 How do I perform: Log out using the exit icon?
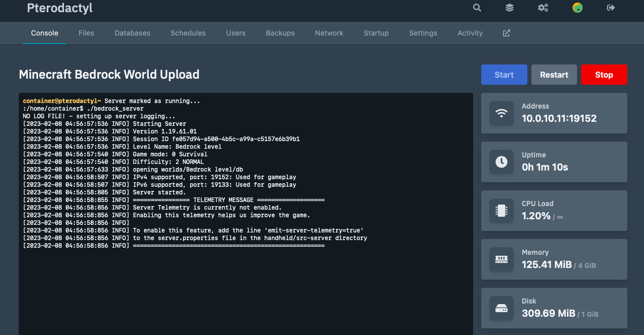pos(611,8)
